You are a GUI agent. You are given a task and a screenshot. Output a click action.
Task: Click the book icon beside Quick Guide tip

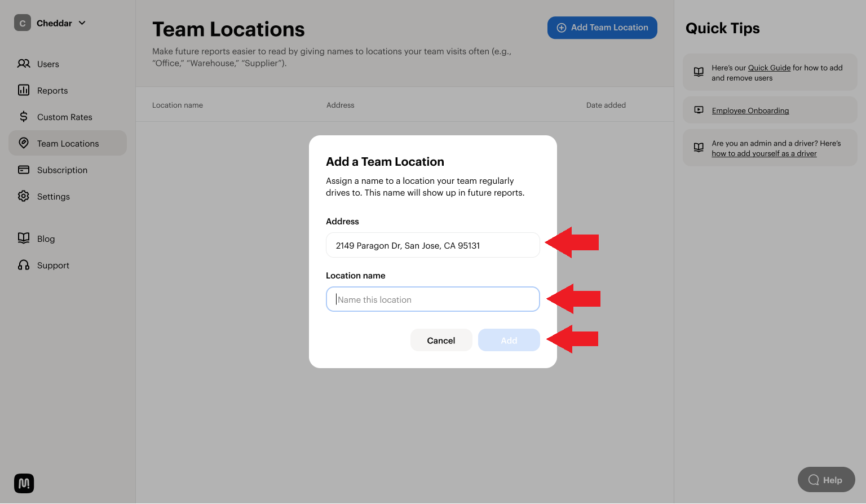699,72
